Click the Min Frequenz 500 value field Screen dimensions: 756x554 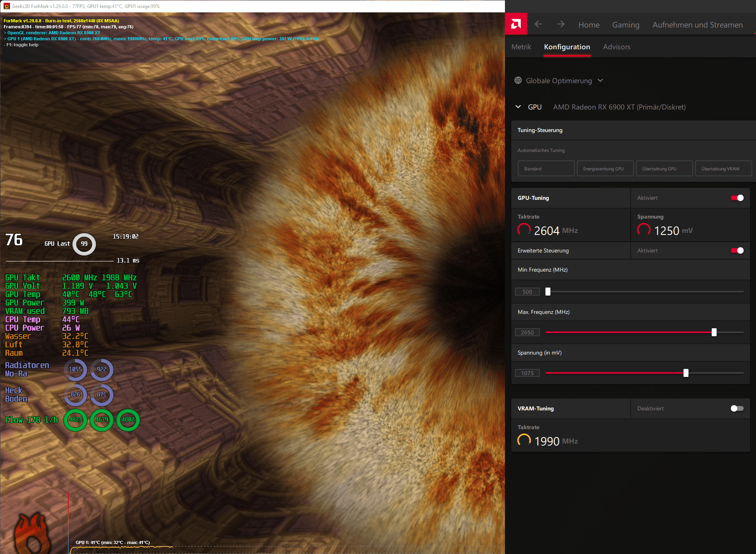[x=527, y=292]
